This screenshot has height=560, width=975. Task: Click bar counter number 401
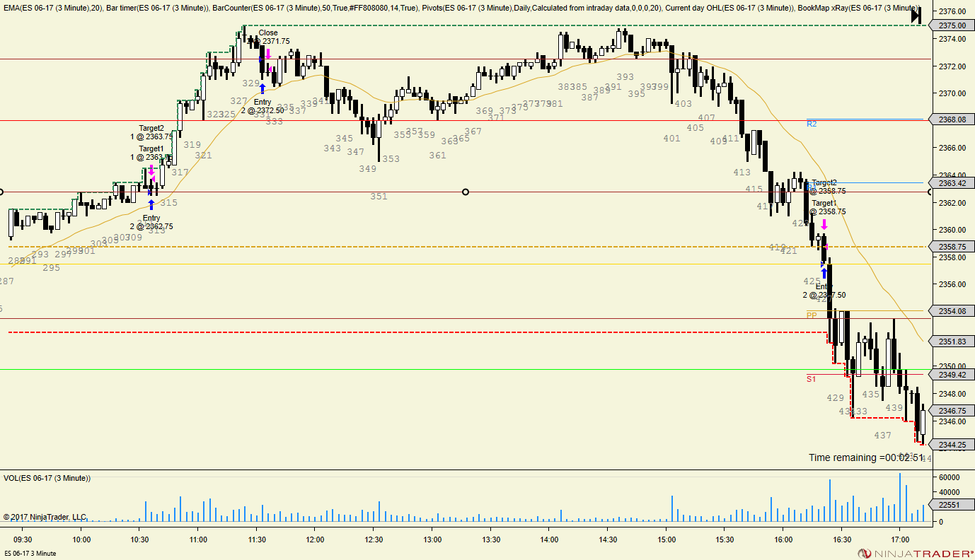672,139
